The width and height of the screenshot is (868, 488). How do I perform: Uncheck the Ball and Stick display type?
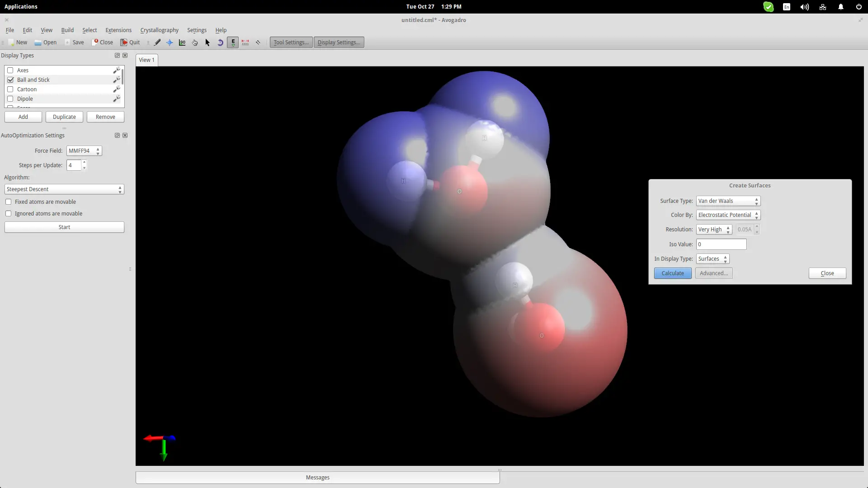[10, 80]
